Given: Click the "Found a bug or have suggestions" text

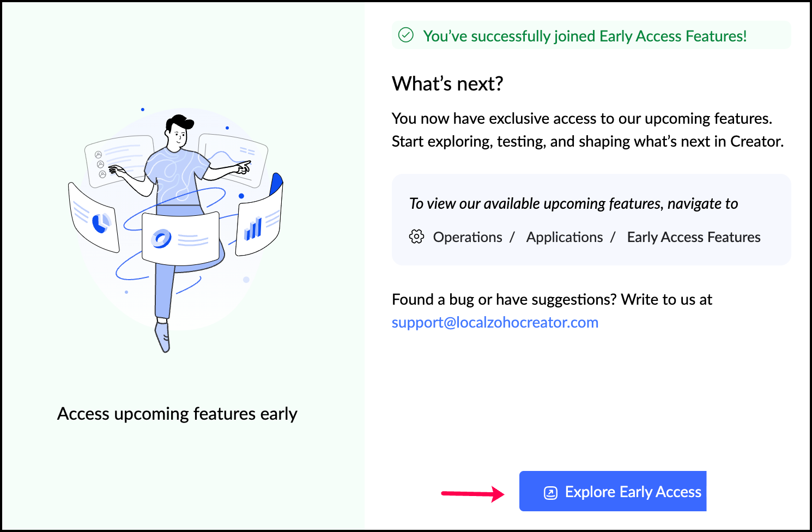Looking at the screenshot, I should coord(552,300).
